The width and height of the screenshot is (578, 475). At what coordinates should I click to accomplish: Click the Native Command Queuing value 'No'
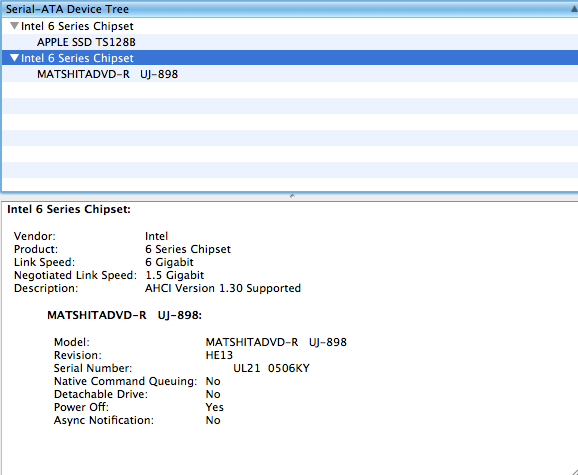click(213, 381)
